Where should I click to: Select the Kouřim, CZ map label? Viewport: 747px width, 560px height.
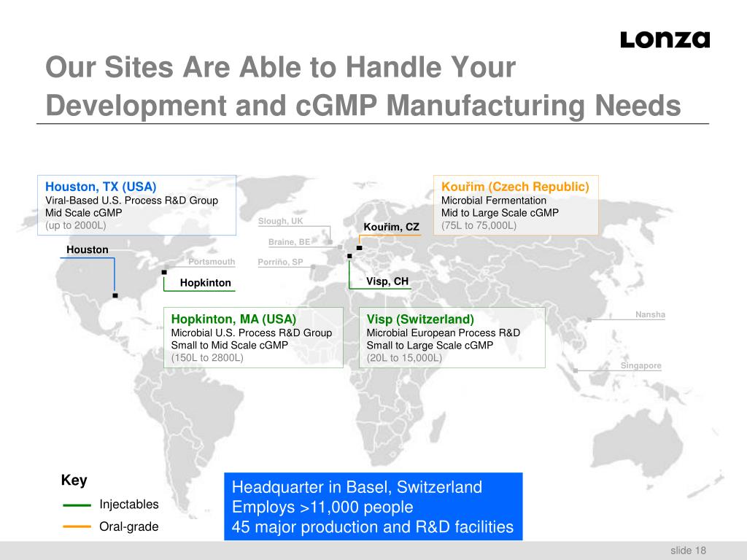tap(391, 227)
